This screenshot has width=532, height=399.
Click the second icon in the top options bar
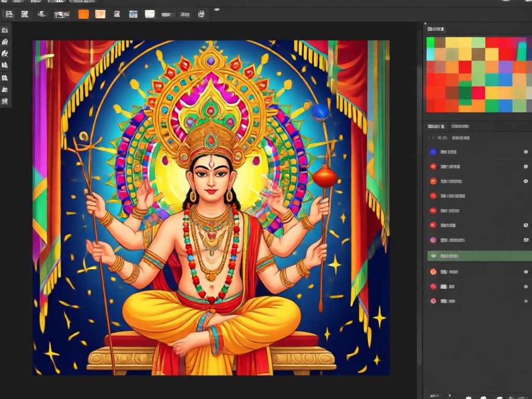(x=25, y=14)
